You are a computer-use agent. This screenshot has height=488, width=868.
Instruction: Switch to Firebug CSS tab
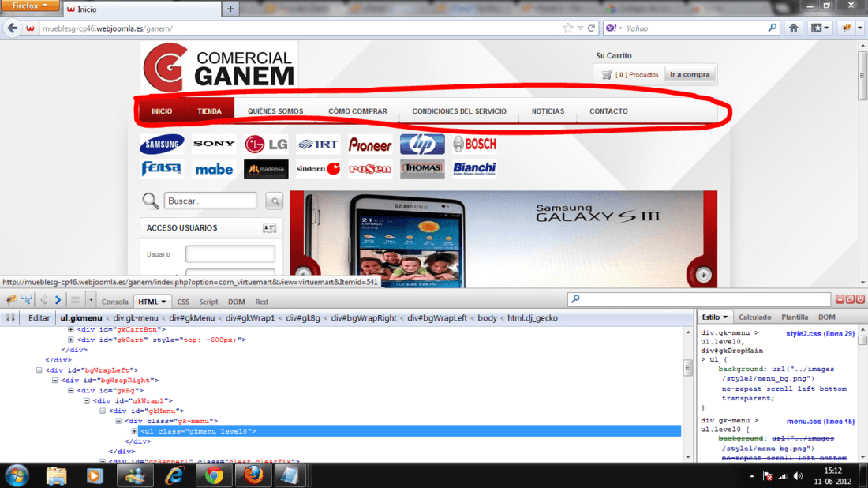coord(183,302)
